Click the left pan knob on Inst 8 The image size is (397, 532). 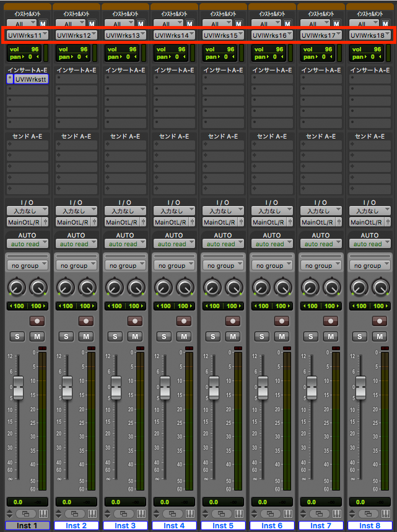pos(359,288)
